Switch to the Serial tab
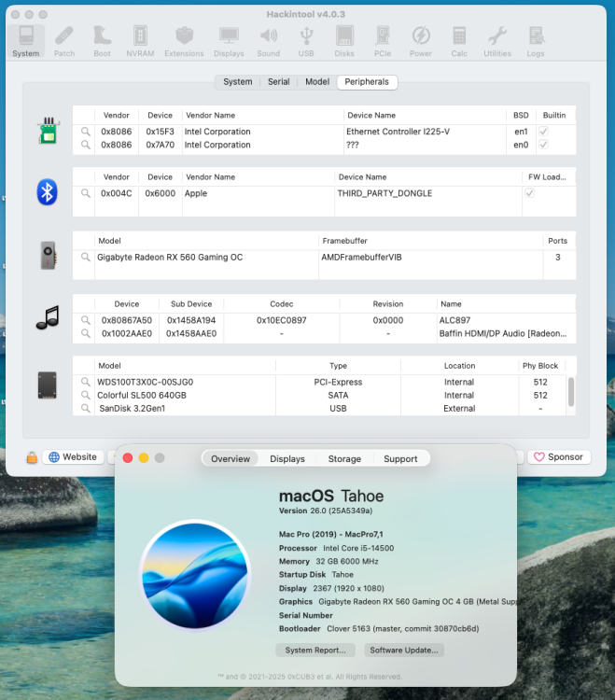 (278, 82)
